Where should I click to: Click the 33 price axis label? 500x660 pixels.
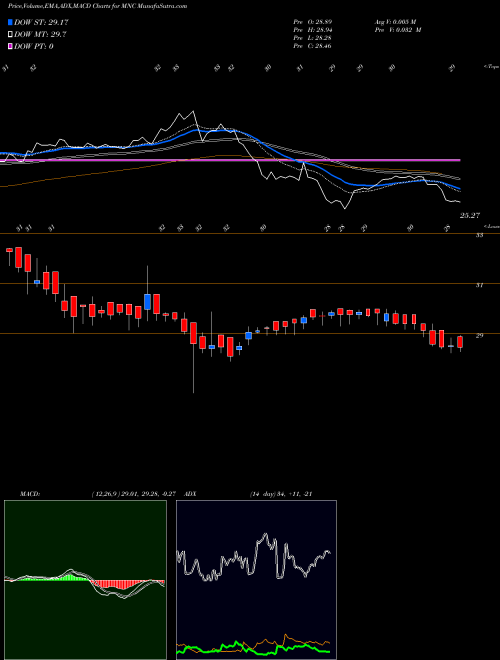[479, 236]
